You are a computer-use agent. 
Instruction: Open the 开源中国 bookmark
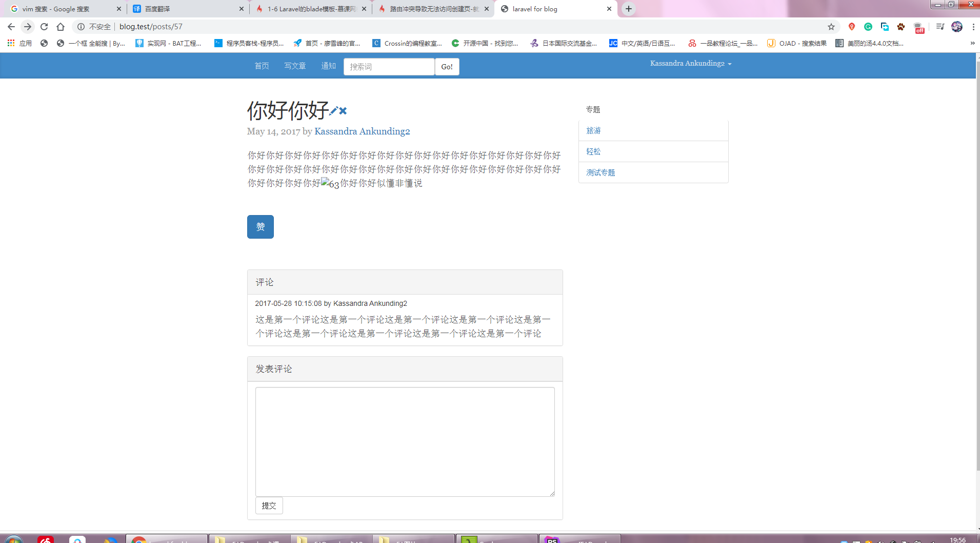[x=485, y=43]
